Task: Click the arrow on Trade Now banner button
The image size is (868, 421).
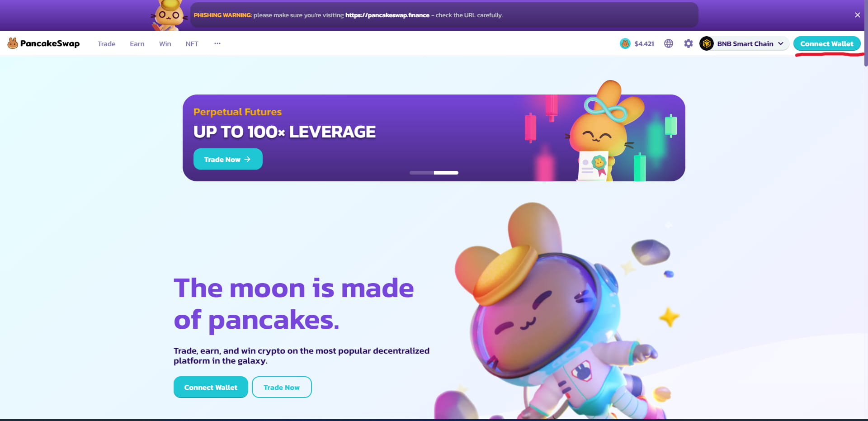Action: coord(247,159)
